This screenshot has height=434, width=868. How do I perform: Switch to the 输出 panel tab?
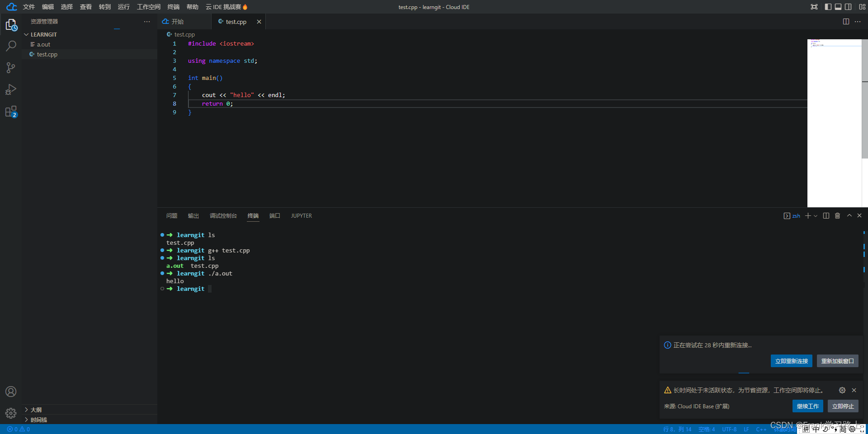193,216
